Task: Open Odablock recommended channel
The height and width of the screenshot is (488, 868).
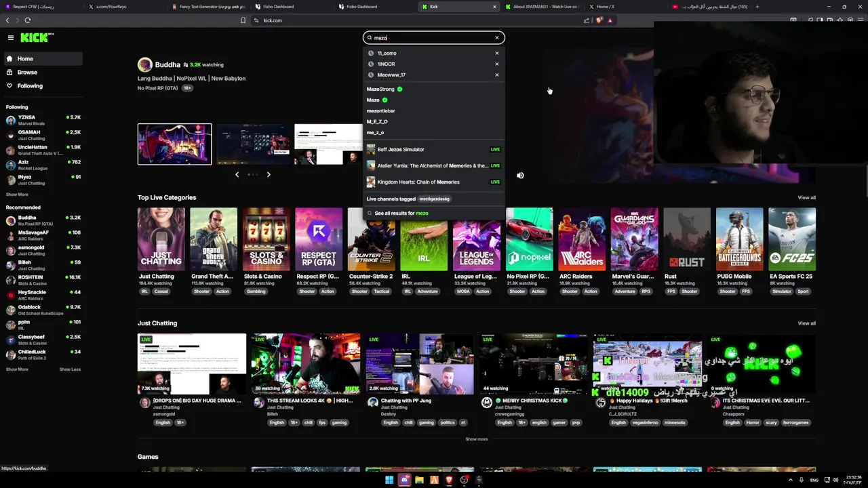Action: pos(42,310)
